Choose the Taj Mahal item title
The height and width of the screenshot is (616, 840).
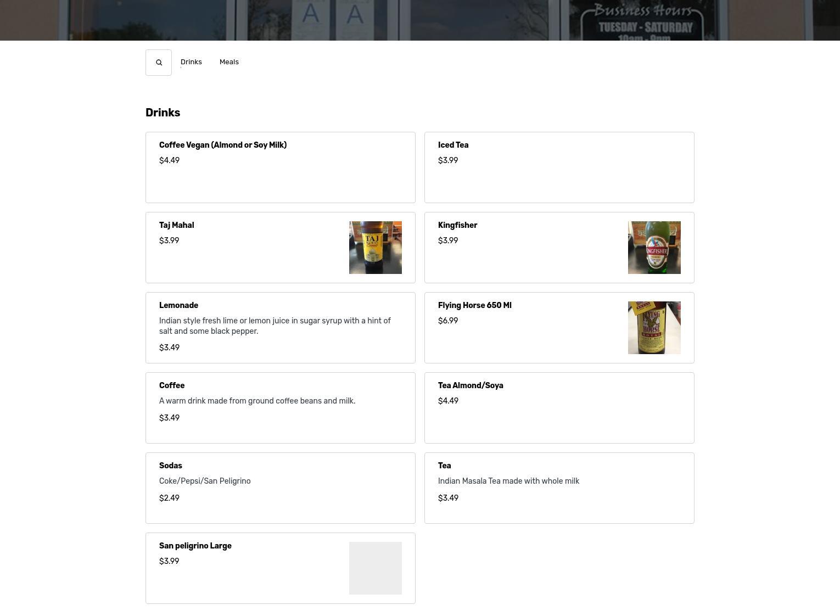point(176,226)
